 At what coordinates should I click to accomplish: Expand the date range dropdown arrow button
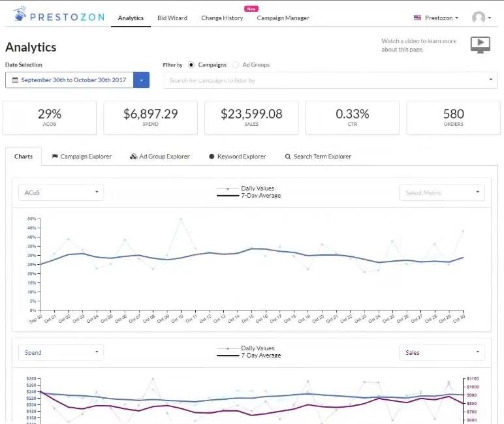[142, 80]
